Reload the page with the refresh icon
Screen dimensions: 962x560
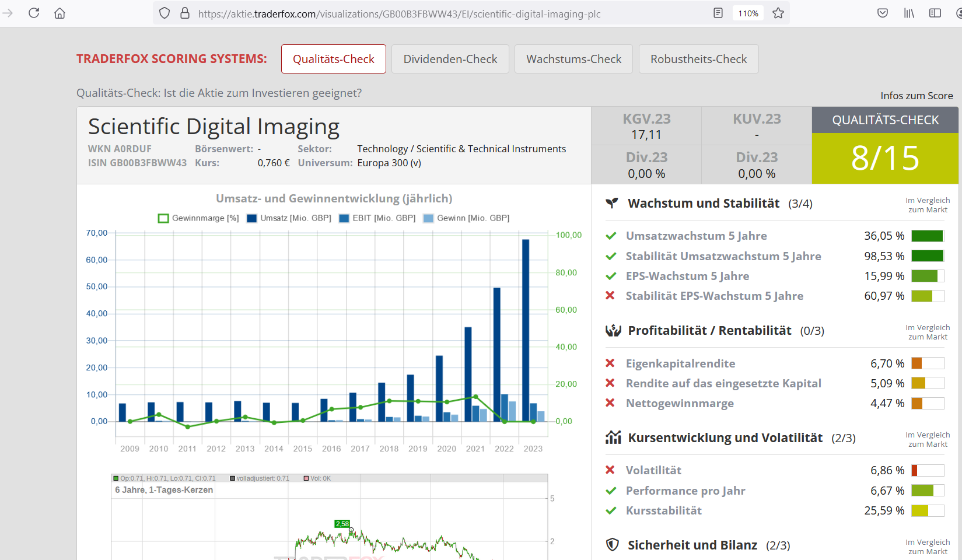[34, 13]
